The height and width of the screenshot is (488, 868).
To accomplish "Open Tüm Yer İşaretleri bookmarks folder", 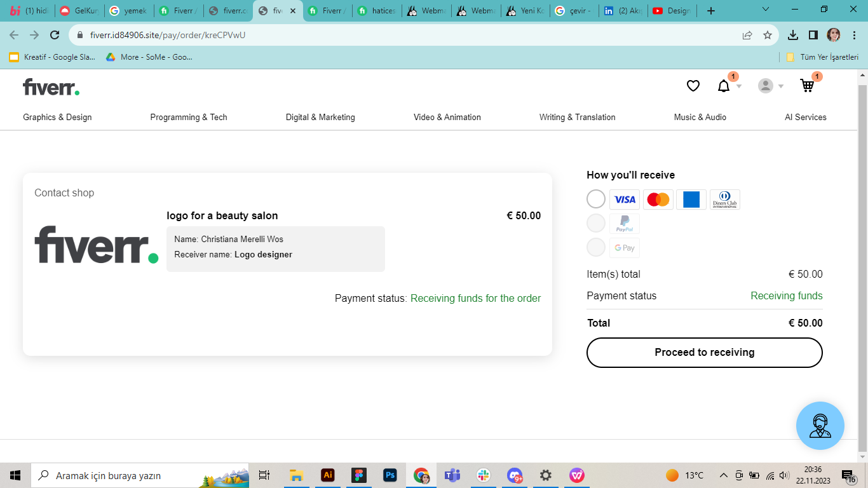I will 822,57.
